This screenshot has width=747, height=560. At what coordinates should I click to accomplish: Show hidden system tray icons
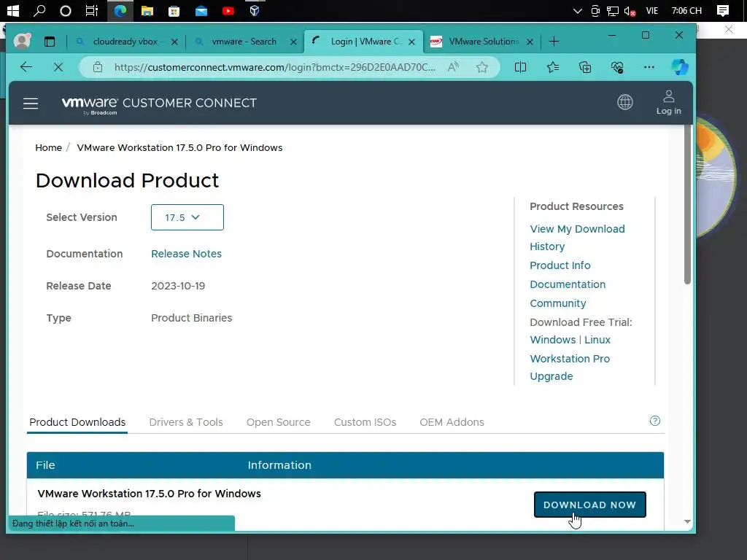coord(578,10)
